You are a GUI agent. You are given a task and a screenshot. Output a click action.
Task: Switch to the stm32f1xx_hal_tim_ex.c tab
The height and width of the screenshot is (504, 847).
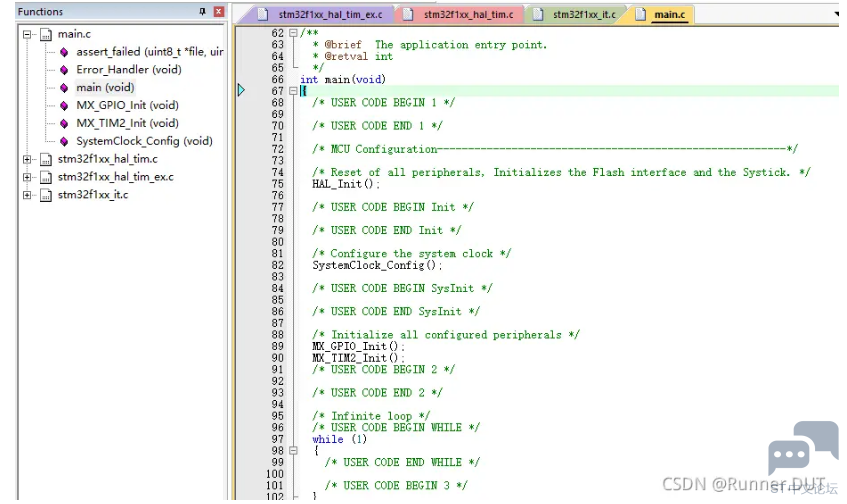click(323, 15)
